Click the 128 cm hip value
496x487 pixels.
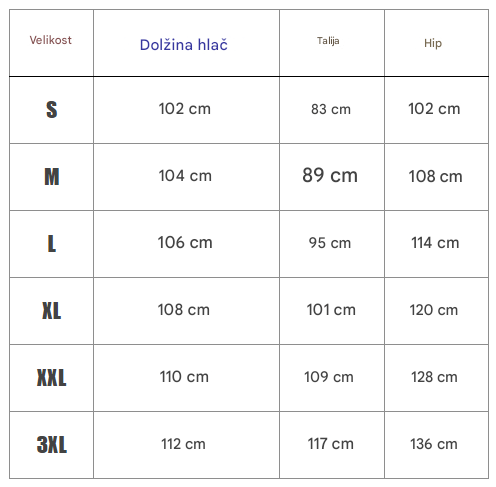pos(434,377)
